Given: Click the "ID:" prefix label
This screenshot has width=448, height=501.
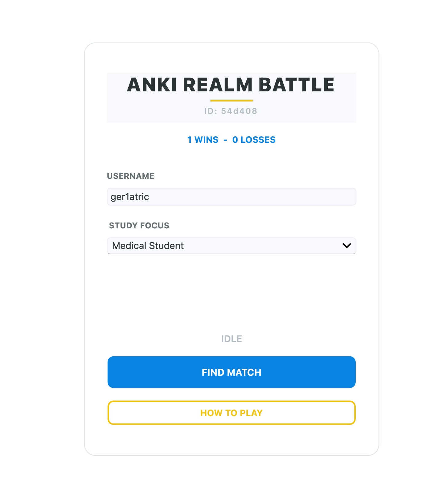Looking at the screenshot, I should pos(211,111).
